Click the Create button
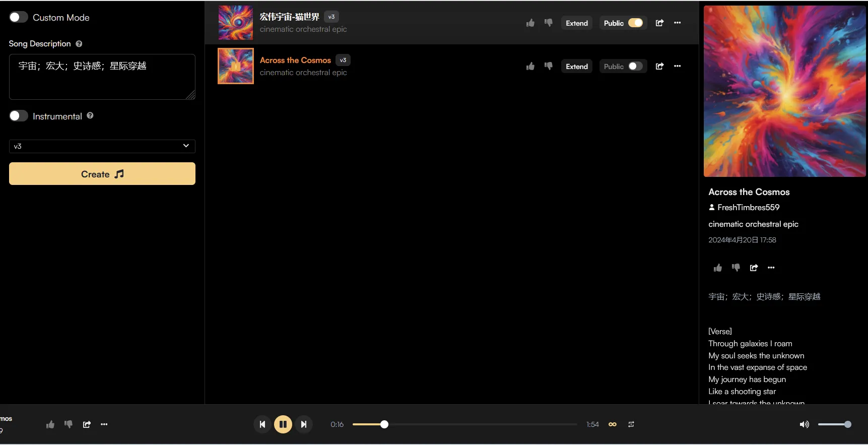This screenshot has height=445, width=868. (102, 174)
